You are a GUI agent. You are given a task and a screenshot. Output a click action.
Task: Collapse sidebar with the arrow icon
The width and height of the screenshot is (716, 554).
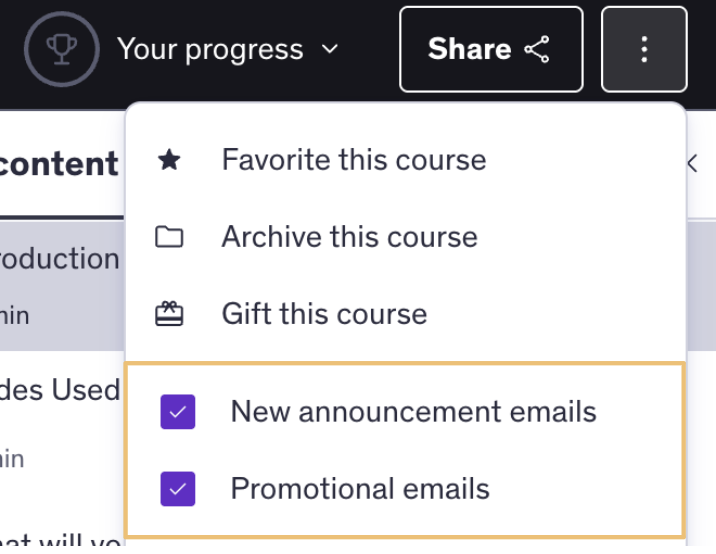[x=693, y=163]
